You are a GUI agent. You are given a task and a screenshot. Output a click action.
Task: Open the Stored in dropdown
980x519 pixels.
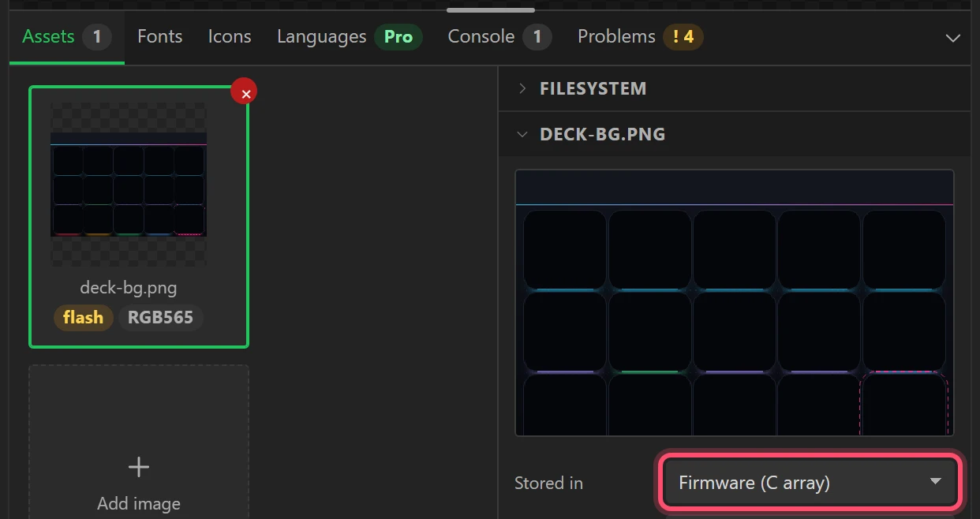click(810, 482)
